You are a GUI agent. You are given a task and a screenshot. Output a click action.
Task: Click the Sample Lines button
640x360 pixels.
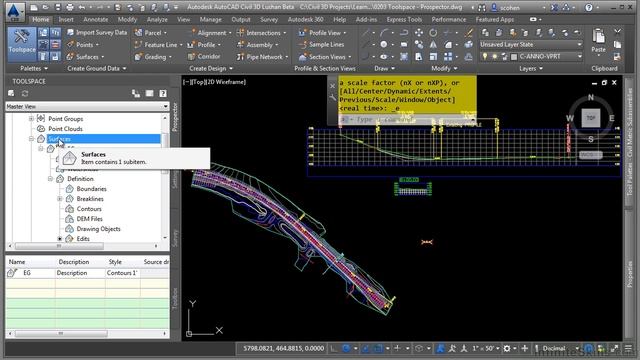click(x=322, y=44)
